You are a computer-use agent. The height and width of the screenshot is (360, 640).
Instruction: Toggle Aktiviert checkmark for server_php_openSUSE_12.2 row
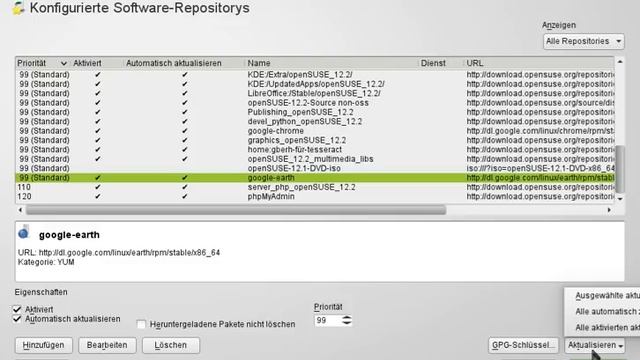[97, 187]
